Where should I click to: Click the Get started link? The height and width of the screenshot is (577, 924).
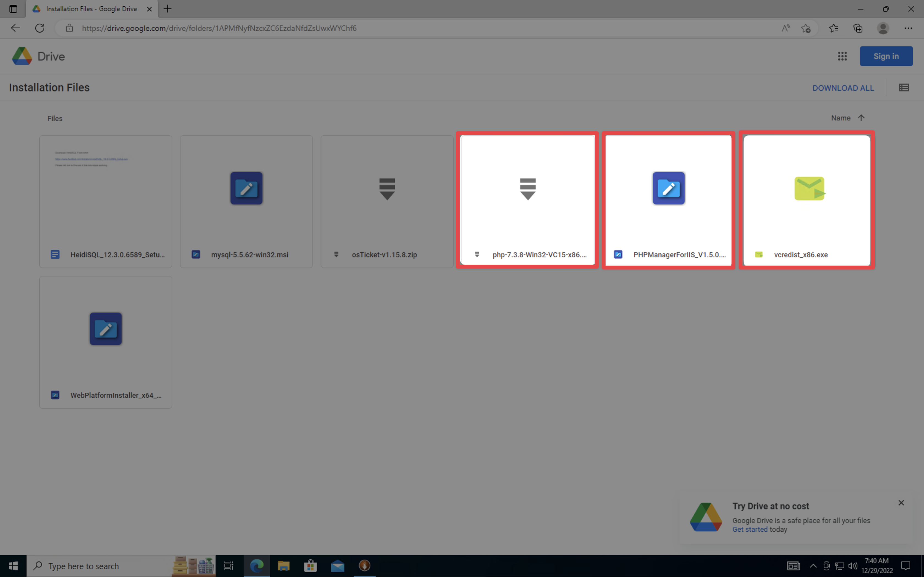pyautogui.click(x=749, y=530)
